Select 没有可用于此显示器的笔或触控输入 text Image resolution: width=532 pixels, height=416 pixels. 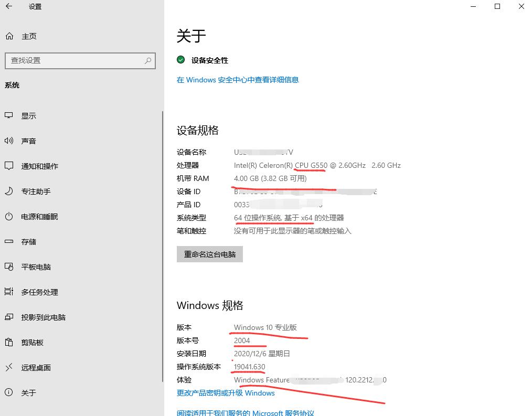292,231
